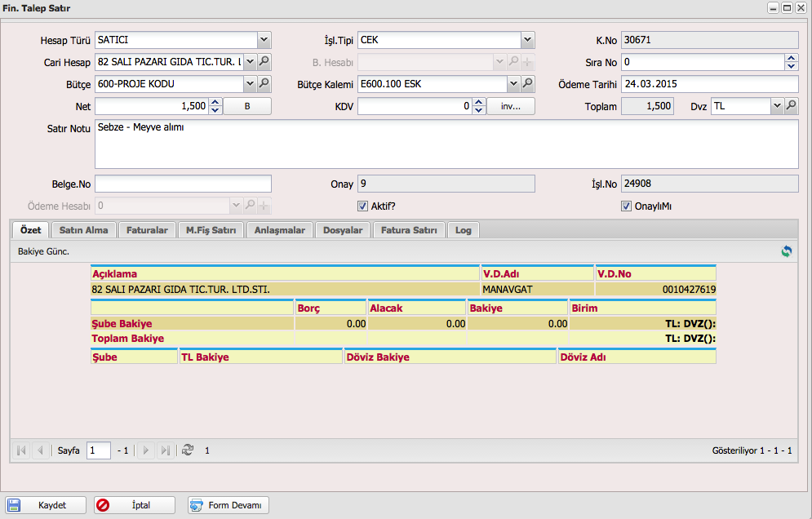812x519 pixels.
Task: Click the B. Hesabı search magnifier
Action: click(x=513, y=62)
